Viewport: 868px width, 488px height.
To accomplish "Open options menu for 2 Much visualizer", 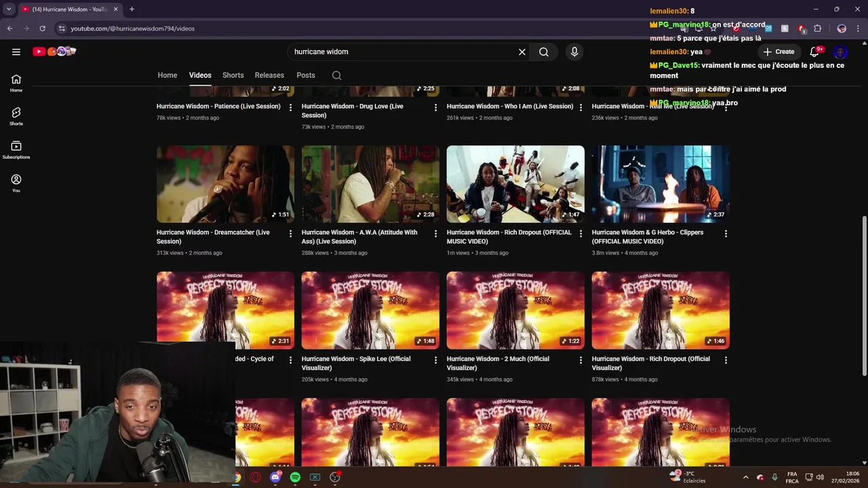I will [580, 361].
